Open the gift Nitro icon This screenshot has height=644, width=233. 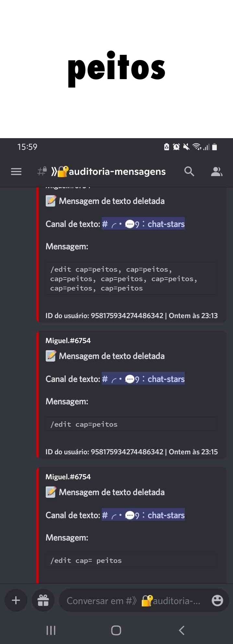[x=43, y=601]
